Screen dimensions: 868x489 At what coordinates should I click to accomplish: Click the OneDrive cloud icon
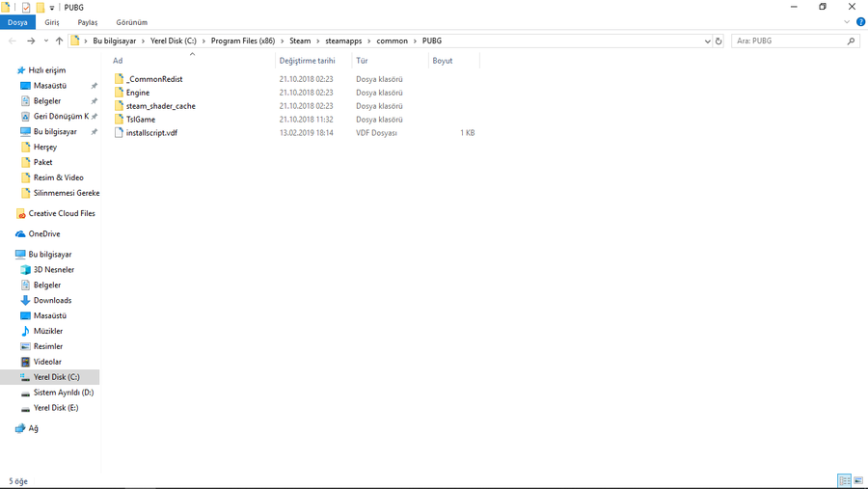[x=20, y=233]
